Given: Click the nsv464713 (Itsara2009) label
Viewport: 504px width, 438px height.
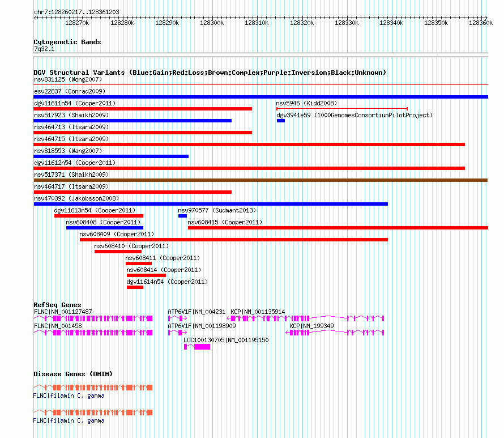Looking at the screenshot, I should (71, 127).
